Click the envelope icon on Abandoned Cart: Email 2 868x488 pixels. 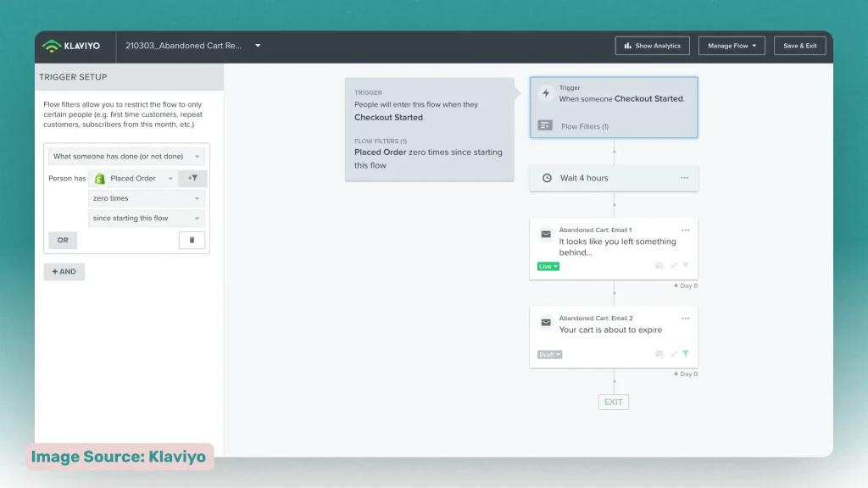tap(546, 322)
